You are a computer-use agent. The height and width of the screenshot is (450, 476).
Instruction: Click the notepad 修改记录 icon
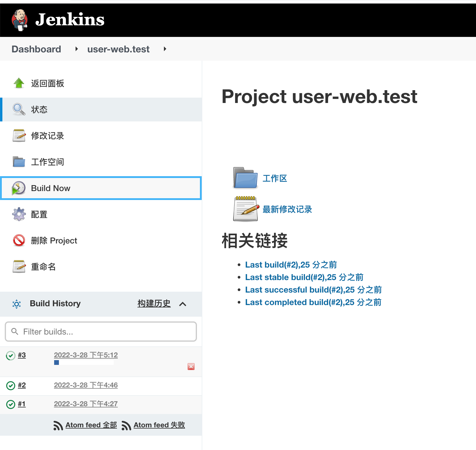point(19,135)
